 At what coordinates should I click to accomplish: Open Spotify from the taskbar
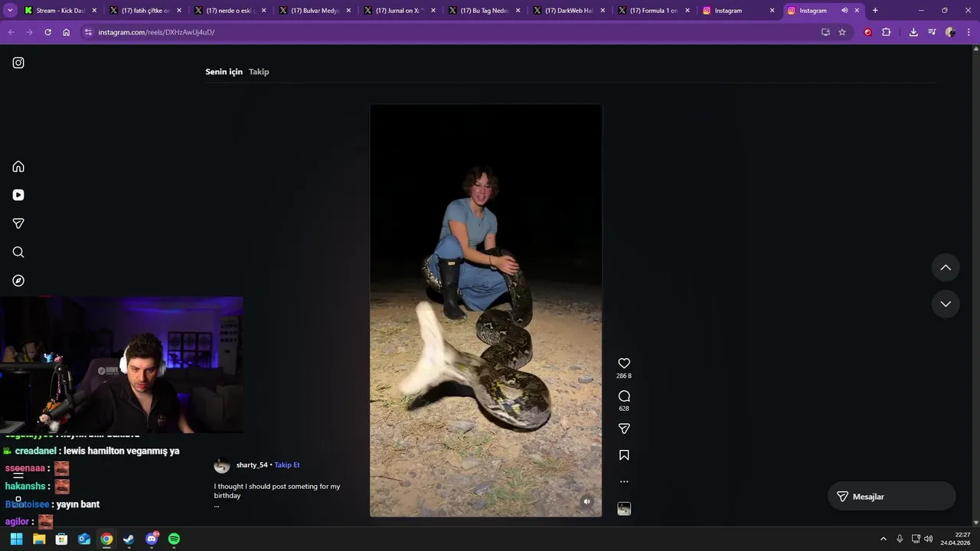coord(174,539)
